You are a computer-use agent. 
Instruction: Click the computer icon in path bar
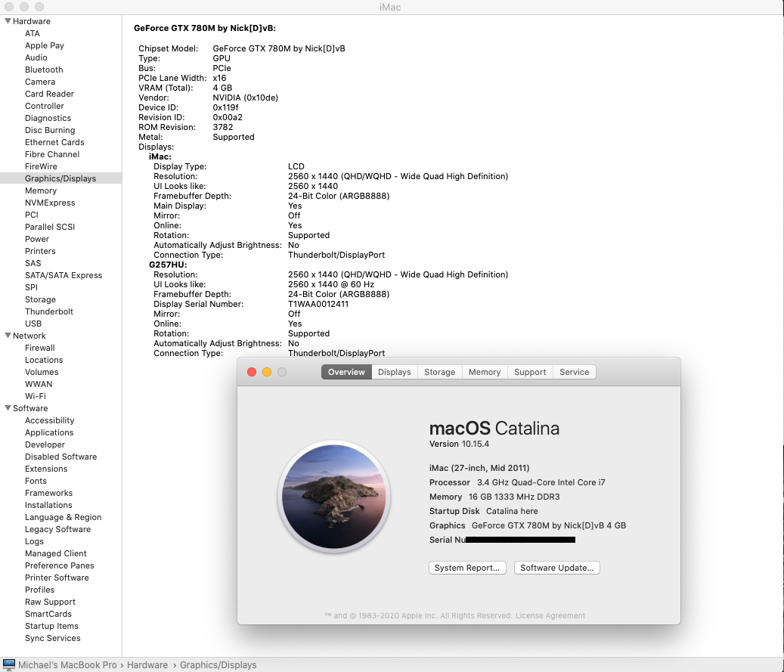(8, 665)
